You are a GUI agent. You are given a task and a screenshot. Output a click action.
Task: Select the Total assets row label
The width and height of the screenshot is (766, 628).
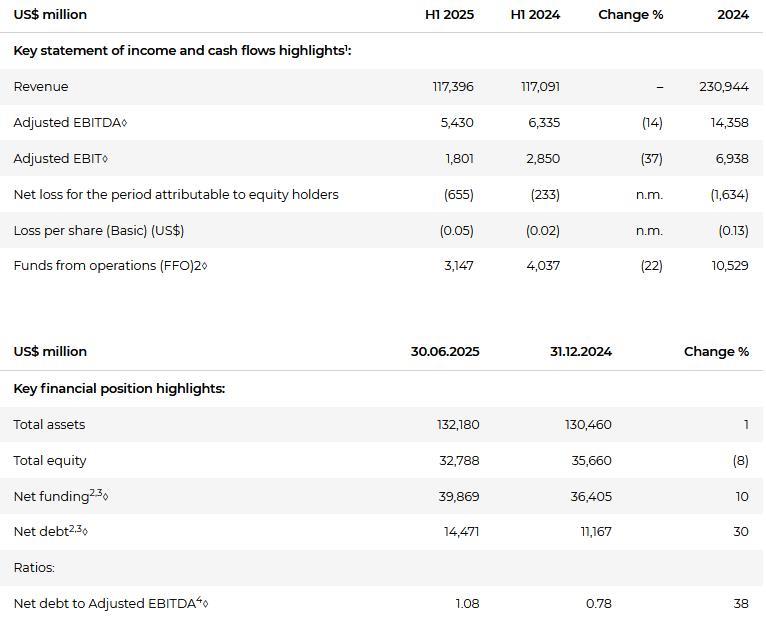(49, 425)
